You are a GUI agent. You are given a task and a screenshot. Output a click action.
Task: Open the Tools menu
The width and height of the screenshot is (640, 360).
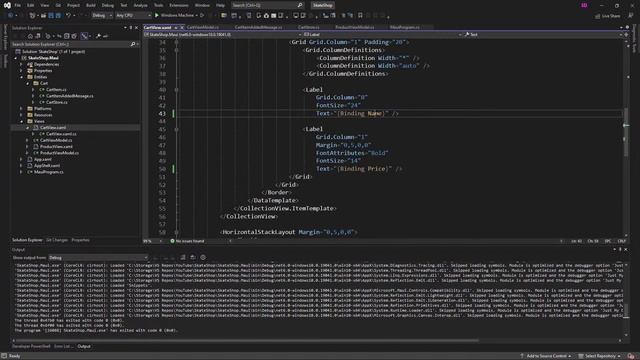pyautogui.click(x=158, y=5)
